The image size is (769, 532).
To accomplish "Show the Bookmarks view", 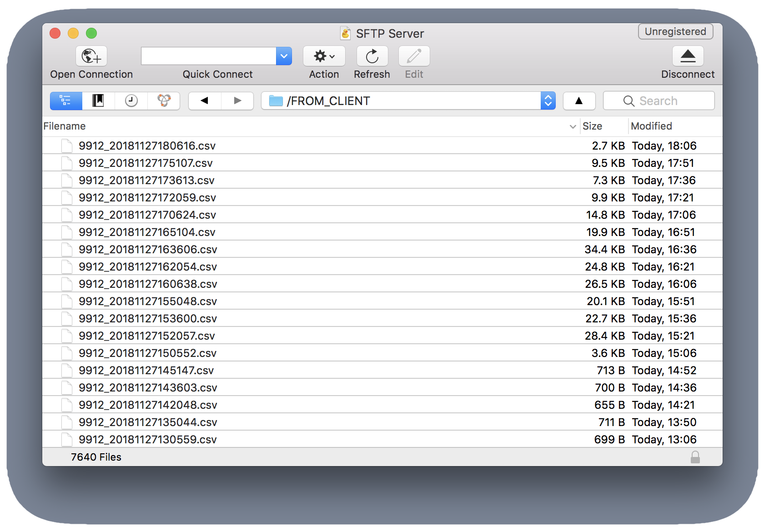I will 98,100.
